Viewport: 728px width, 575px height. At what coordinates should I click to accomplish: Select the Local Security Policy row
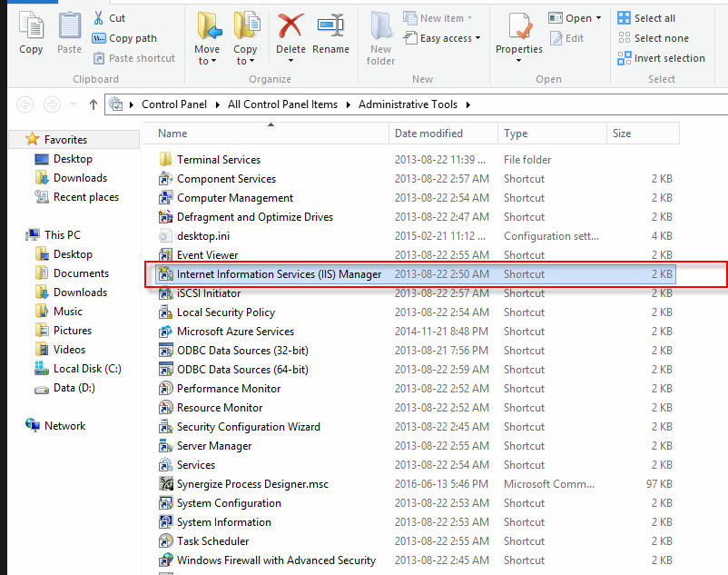[416, 312]
